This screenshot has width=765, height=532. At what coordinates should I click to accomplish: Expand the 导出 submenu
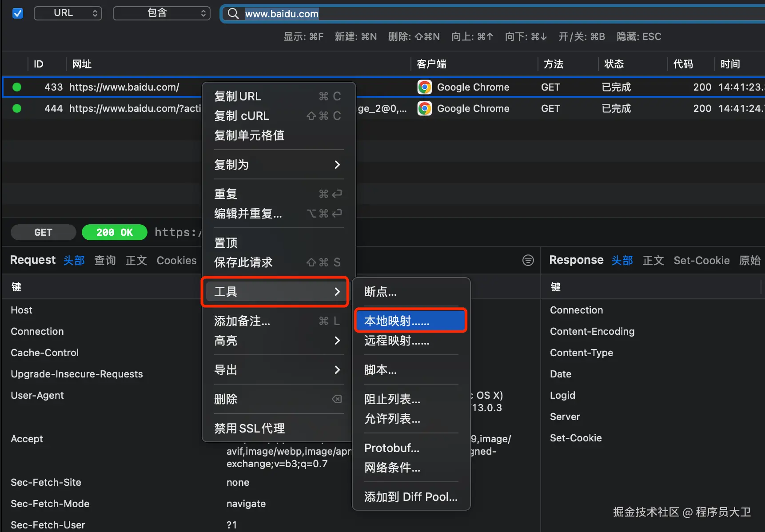coord(277,370)
